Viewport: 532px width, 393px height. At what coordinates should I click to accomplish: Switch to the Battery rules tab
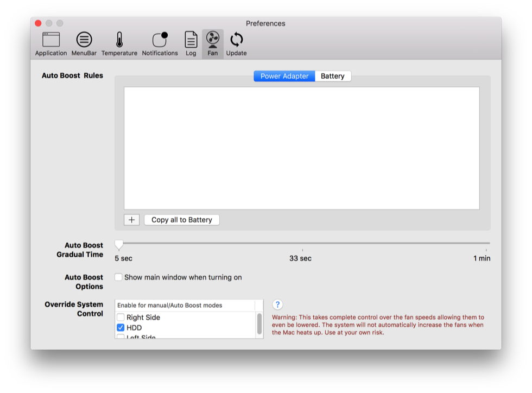tap(333, 76)
